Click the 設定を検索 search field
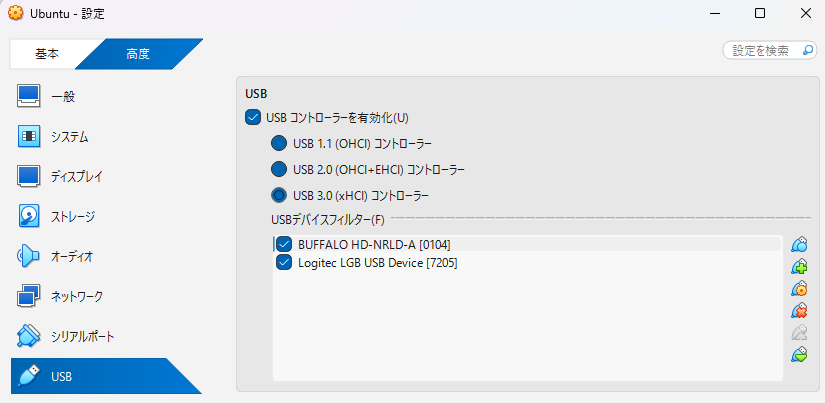This screenshot has height=403, width=825. tap(763, 50)
